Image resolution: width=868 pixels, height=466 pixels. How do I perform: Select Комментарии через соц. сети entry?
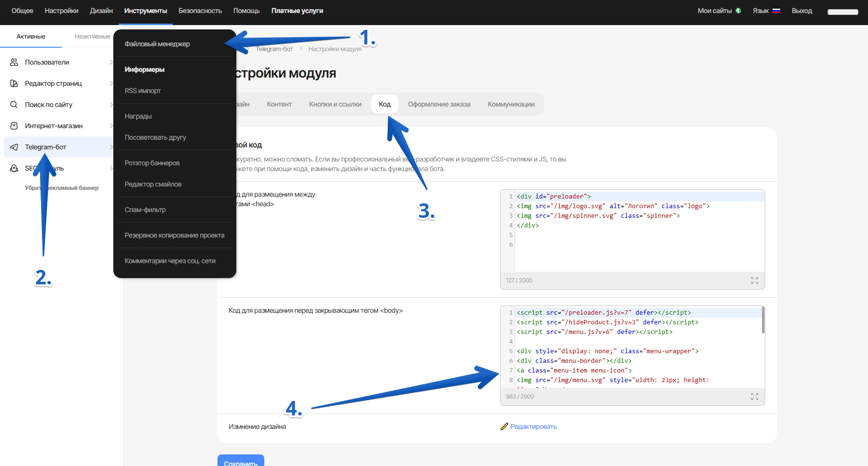pos(170,261)
